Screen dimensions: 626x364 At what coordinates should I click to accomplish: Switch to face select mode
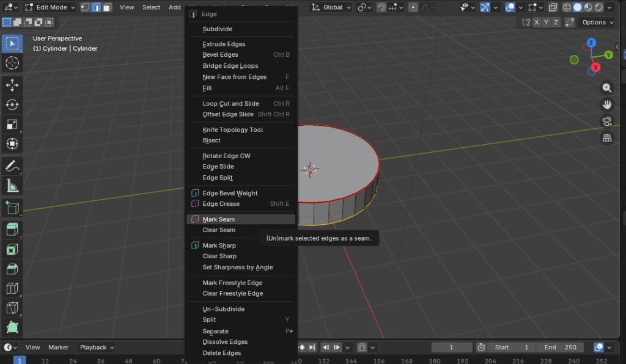click(x=107, y=7)
